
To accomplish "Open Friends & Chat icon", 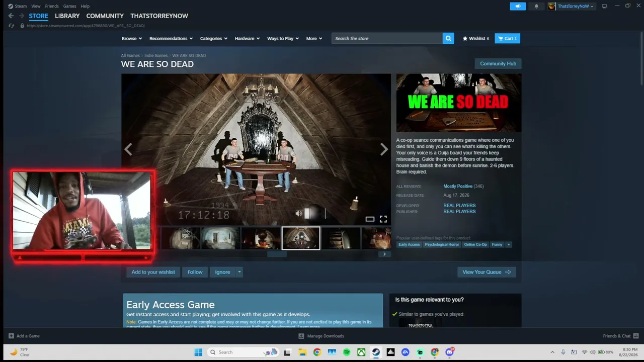I will point(636,336).
